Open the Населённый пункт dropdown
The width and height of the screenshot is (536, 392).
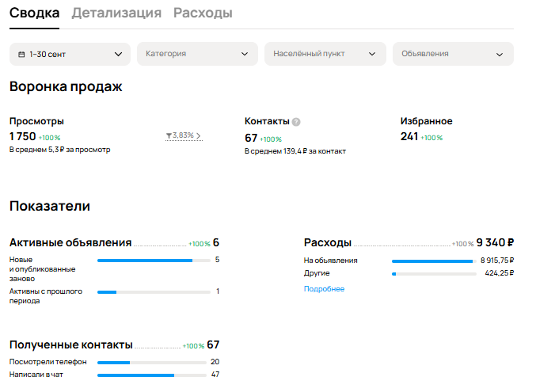tap(325, 54)
